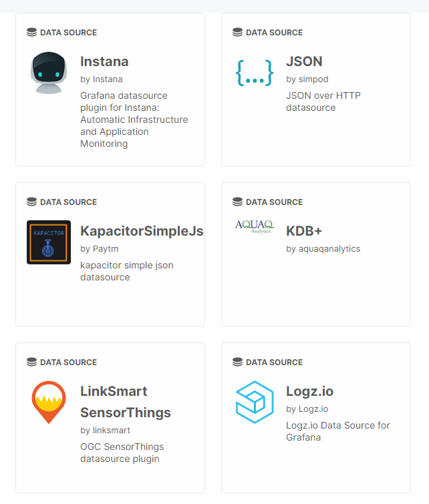The image size is (429, 504).
Task: Click the Kapacitor plugin logo
Action: coord(49,242)
